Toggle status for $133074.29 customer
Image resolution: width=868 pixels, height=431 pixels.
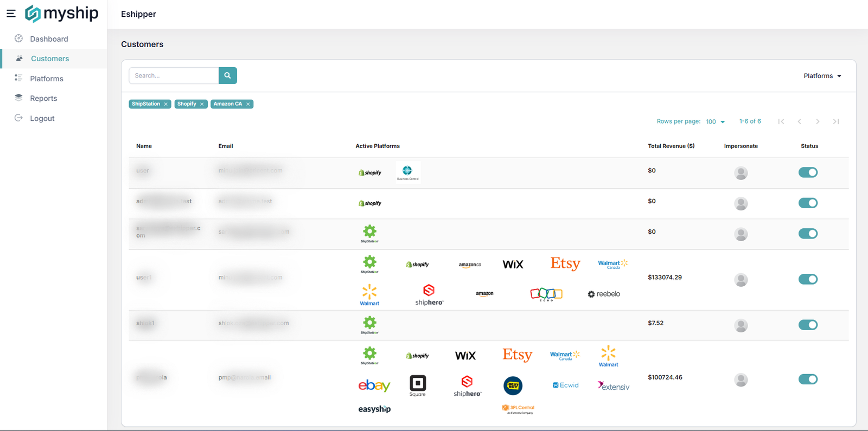pos(808,279)
